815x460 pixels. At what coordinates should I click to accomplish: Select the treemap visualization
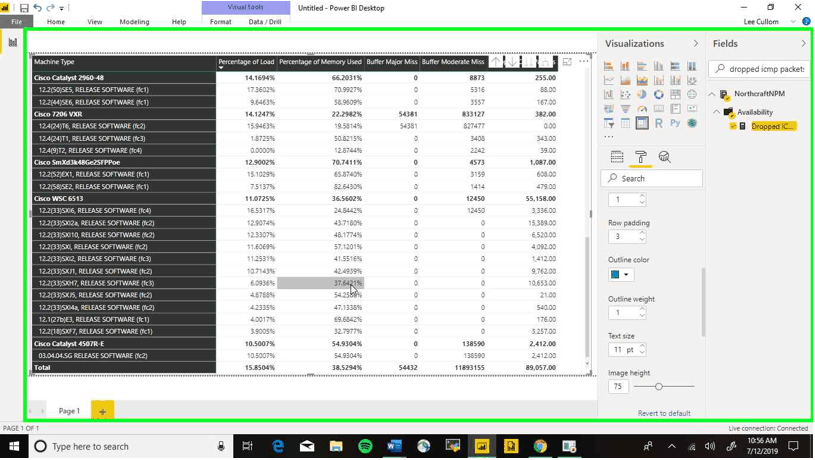click(675, 95)
